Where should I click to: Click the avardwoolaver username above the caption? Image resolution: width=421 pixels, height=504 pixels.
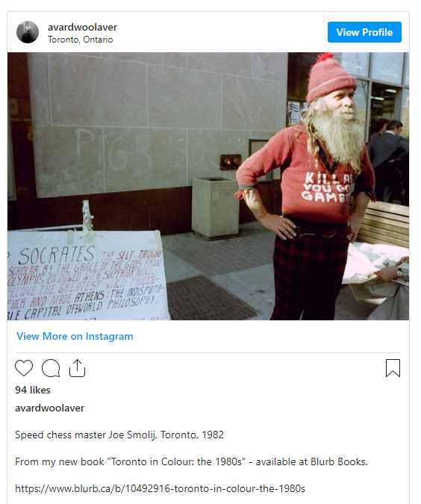50,408
